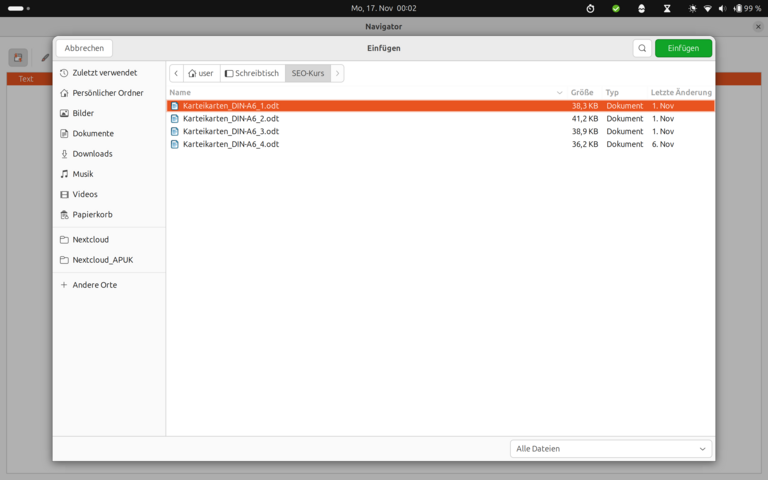Image resolution: width=768 pixels, height=480 pixels.
Task: Open Zuletzt verwendet in the sidebar
Action: click(104, 73)
